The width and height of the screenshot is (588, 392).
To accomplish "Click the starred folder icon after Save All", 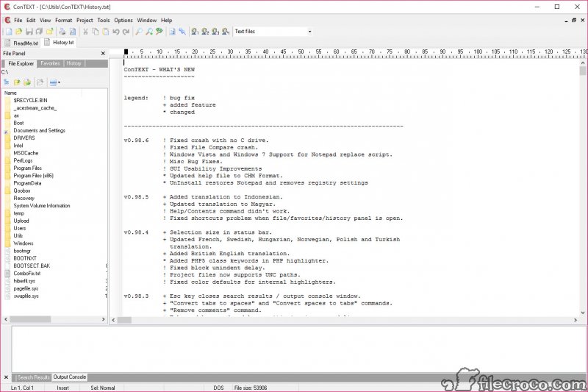I will pos(49,32).
